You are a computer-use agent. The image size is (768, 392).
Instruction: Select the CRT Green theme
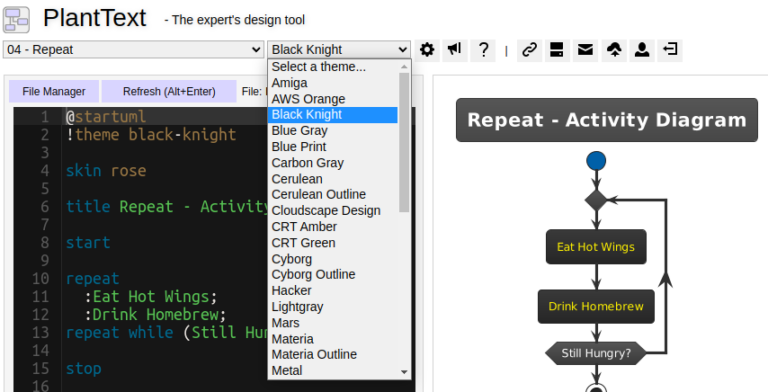(333, 243)
